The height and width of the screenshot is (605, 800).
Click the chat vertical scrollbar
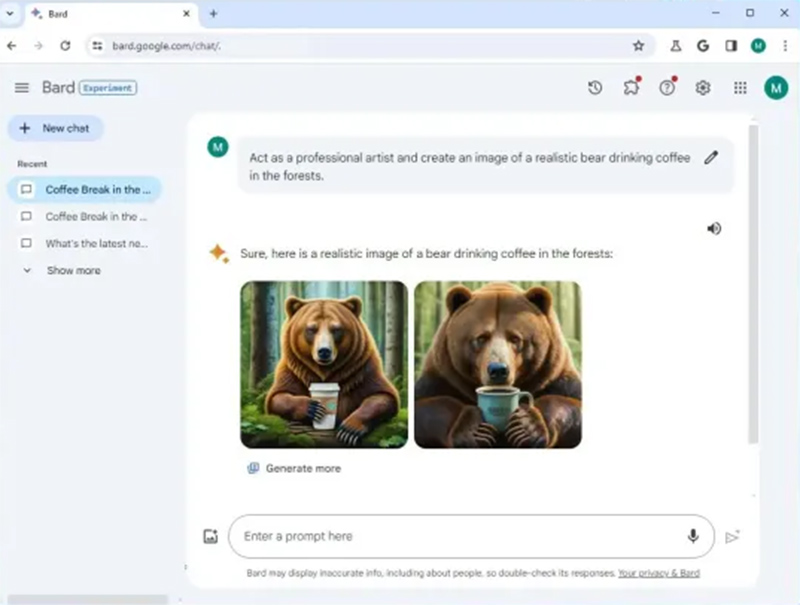pos(753,286)
